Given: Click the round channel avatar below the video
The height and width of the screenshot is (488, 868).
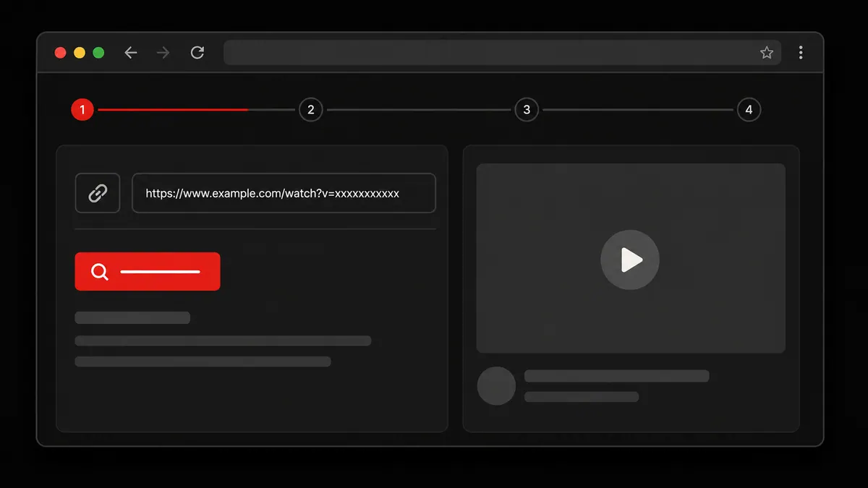Looking at the screenshot, I should pyautogui.click(x=496, y=386).
